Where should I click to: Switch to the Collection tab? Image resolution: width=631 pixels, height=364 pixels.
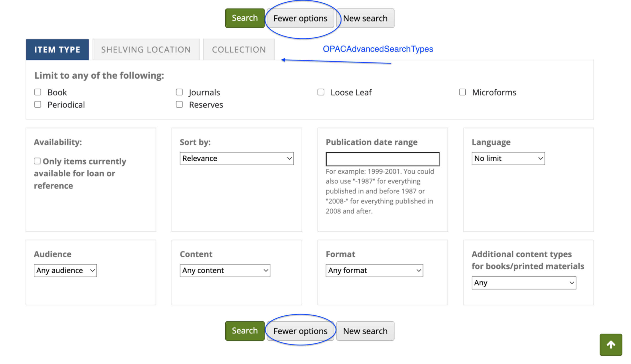click(x=239, y=50)
